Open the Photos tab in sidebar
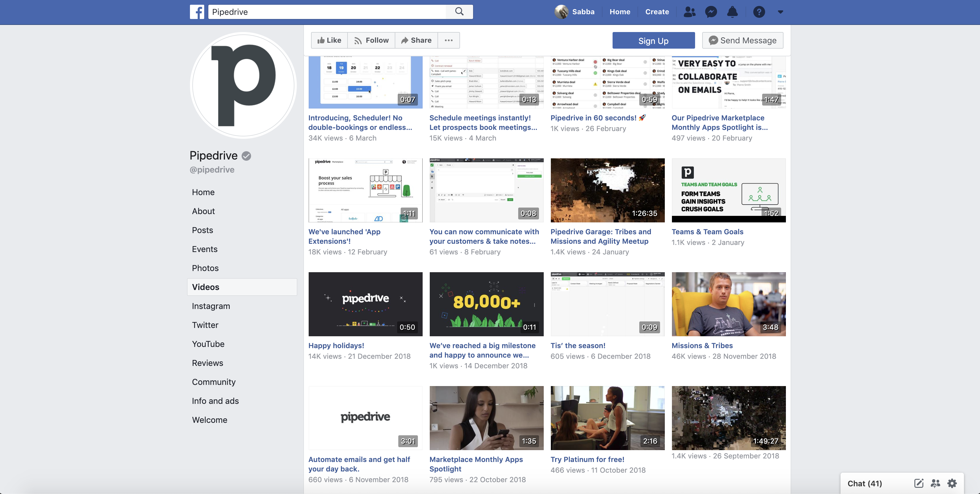Viewport: 980px width, 494px height. coord(205,268)
